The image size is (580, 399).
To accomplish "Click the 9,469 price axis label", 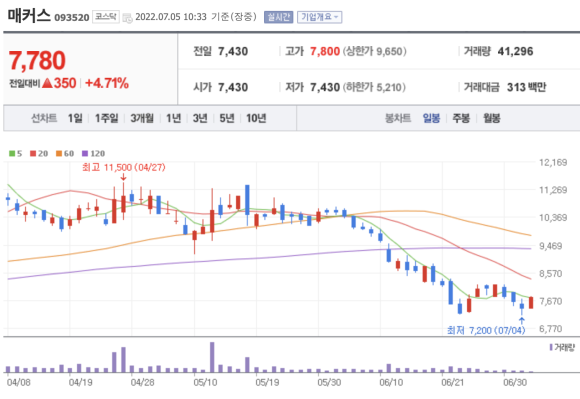I will pyautogui.click(x=551, y=246).
